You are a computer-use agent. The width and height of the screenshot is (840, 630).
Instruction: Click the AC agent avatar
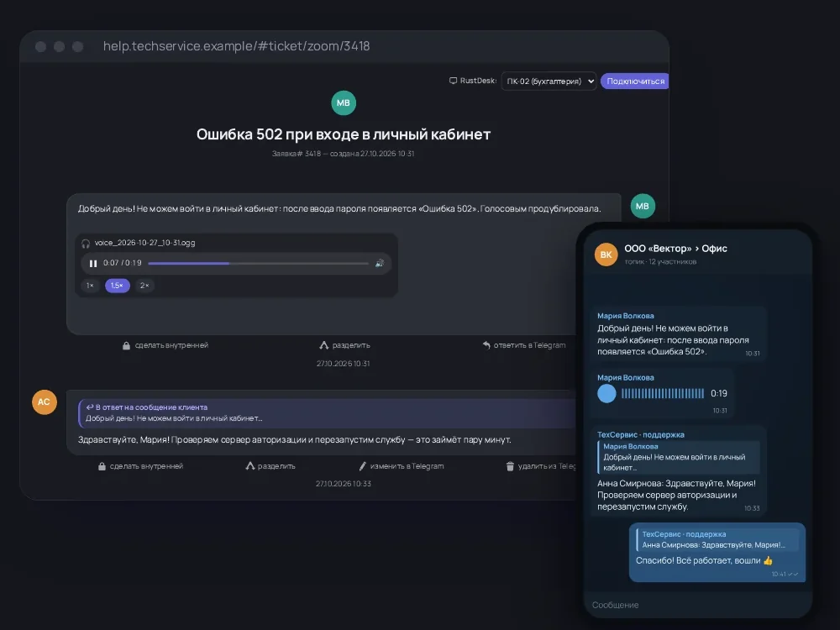point(44,402)
